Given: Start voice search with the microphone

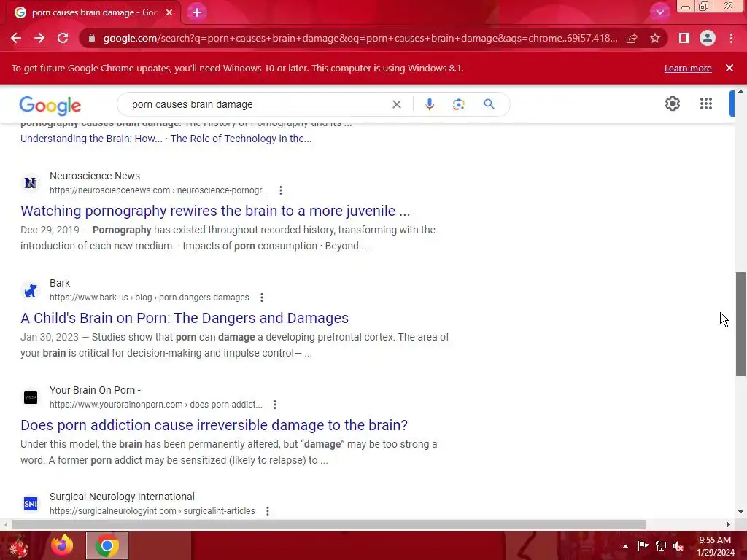Looking at the screenshot, I should tap(429, 104).
